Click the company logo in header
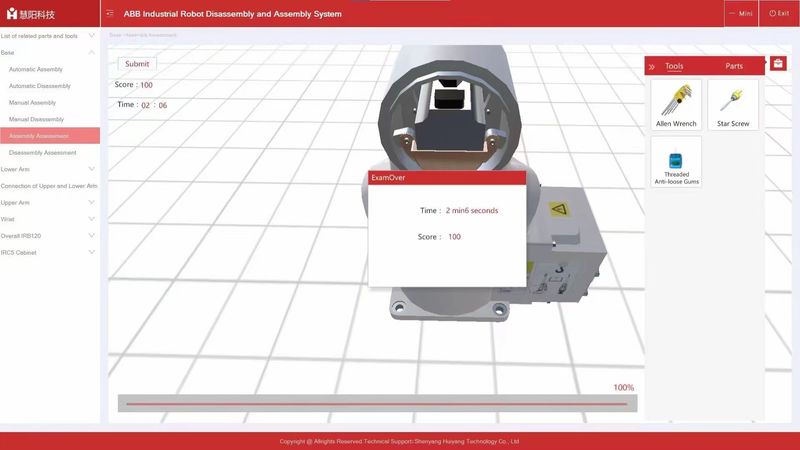The image size is (800, 450). pos(30,14)
